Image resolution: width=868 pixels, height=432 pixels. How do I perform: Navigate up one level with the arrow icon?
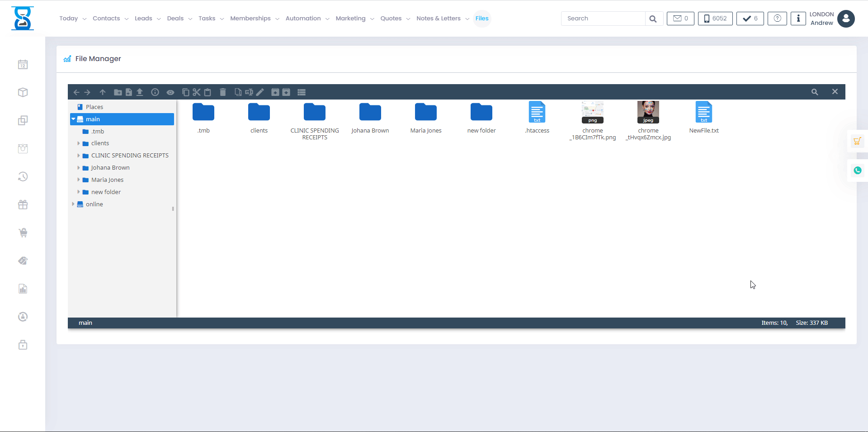click(x=103, y=92)
